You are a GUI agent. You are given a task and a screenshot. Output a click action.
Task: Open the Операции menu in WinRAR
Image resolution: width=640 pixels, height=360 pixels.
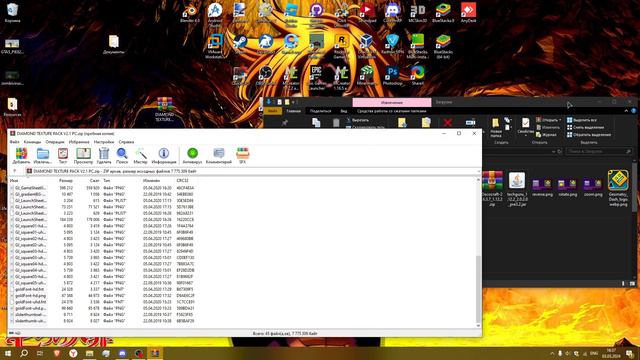point(55,142)
